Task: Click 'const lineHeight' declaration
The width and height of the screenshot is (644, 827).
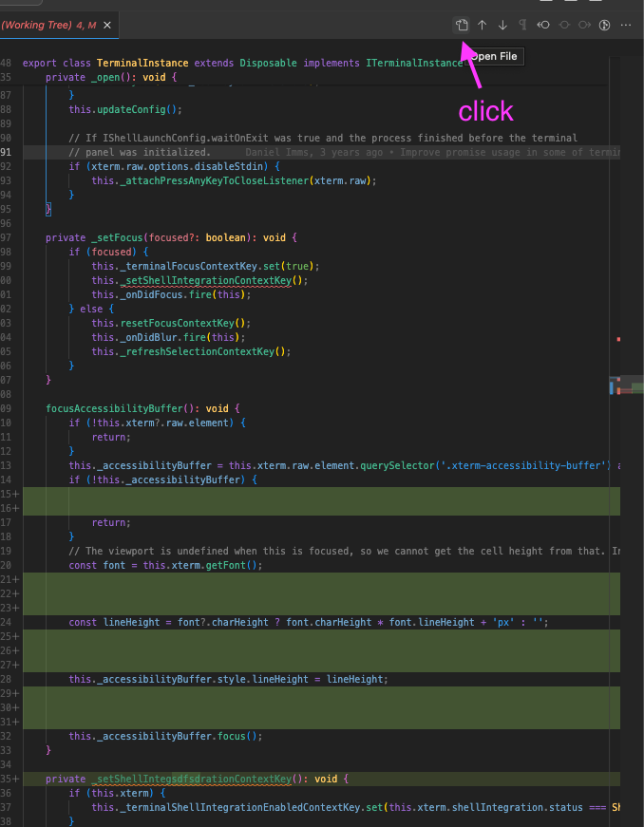Action: pyautogui.click(x=114, y=622)
